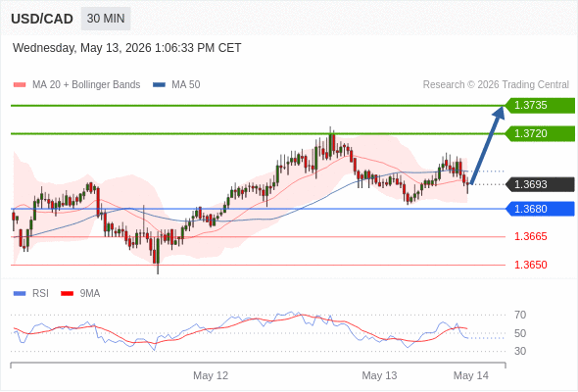Click the blue MA 50 legend swatch
The height and width of the screenshot is (392, 578).
tap(159, 85)
